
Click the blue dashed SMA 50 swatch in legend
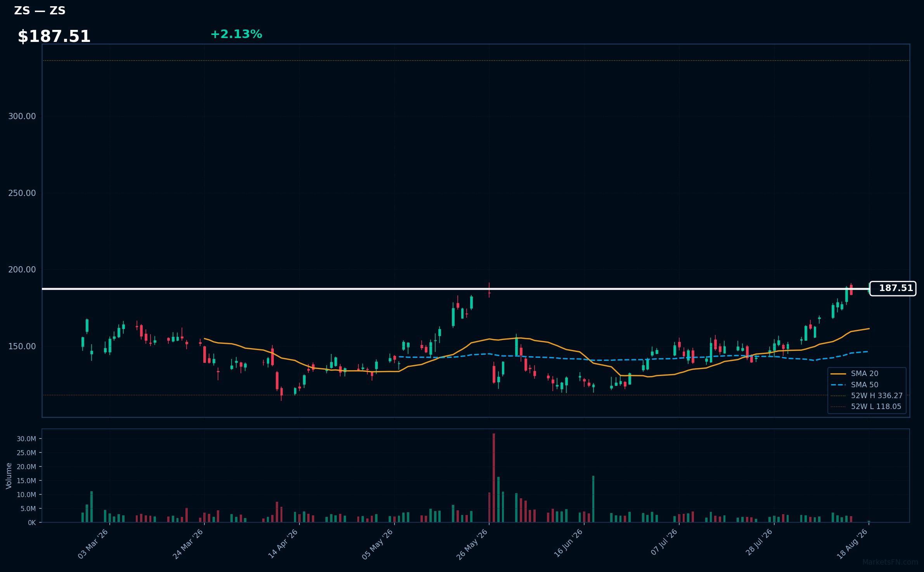(838, 385)
